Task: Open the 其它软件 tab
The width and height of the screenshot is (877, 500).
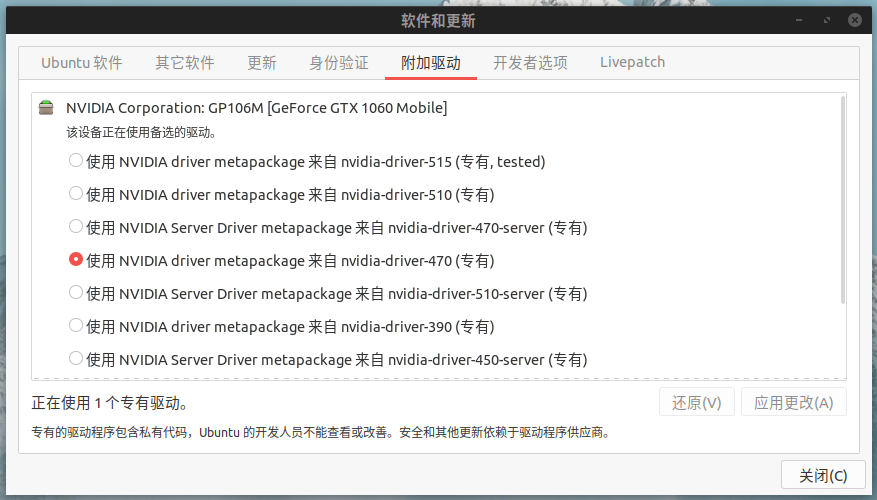Action: [x=185, y=63]
